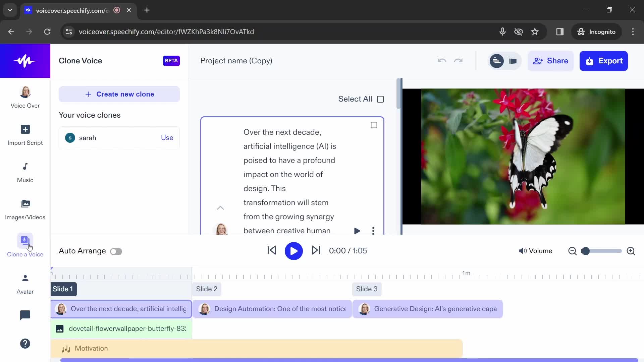This screenshot has width=644, height=362.
Task: Open Images/Videos panel
Action: point(25,209)
